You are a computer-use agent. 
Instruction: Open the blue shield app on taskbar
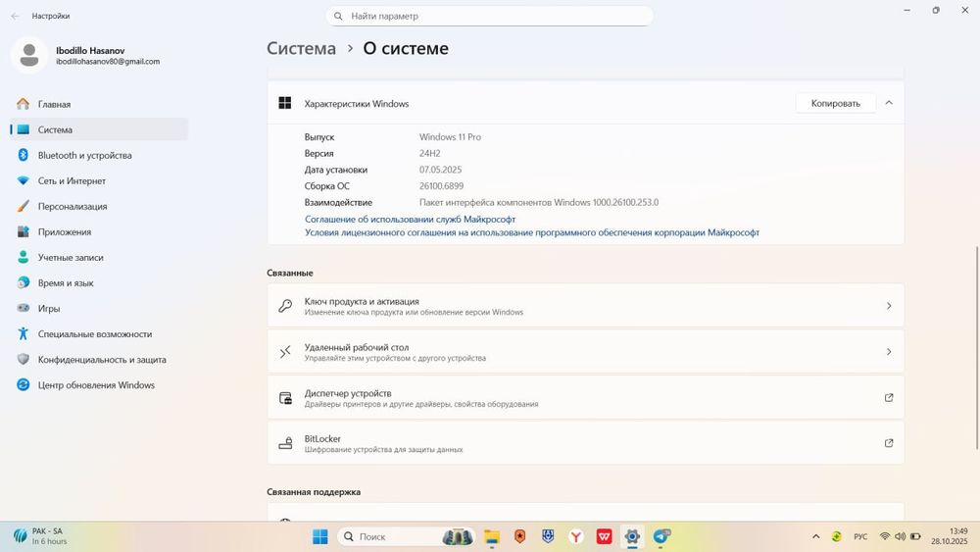[x=548, y=536]
